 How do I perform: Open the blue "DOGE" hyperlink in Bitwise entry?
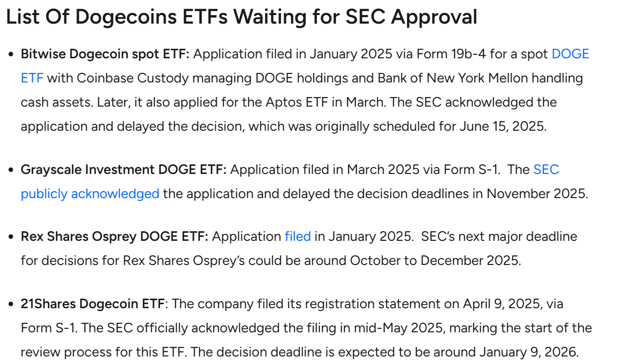click(x=570, y=54)
